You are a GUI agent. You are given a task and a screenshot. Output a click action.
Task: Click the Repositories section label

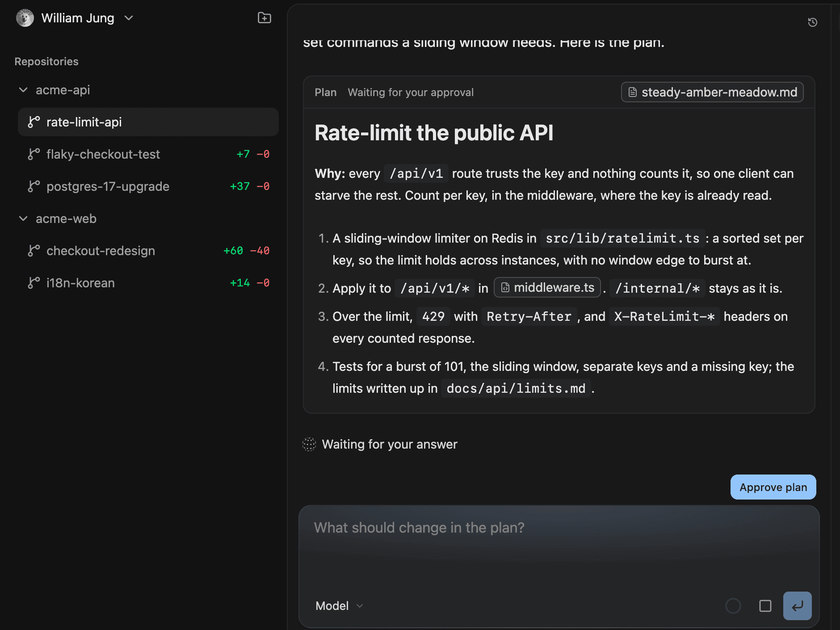(46, 61)
